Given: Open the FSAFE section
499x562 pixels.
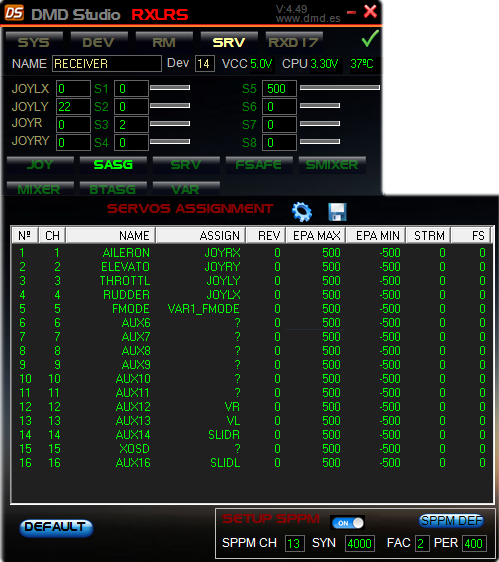Looking at the screenshot, I should (x=259, y=165).
